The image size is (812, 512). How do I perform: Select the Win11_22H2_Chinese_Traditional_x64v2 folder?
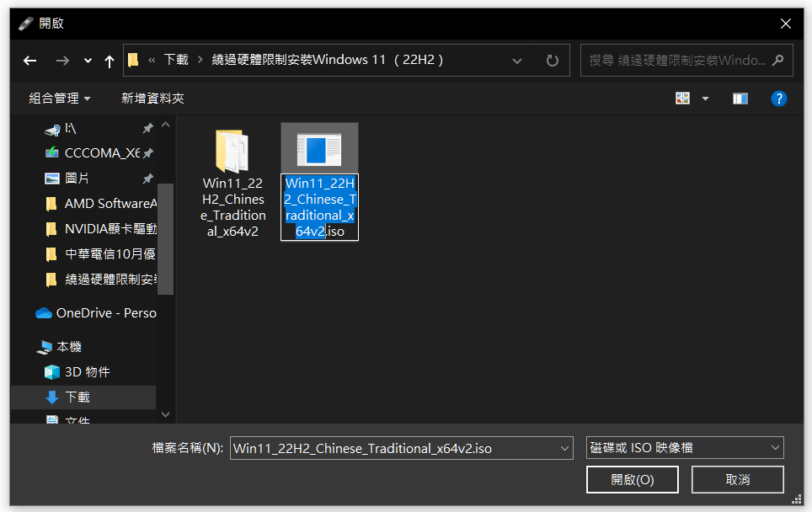tap(232, 184)
